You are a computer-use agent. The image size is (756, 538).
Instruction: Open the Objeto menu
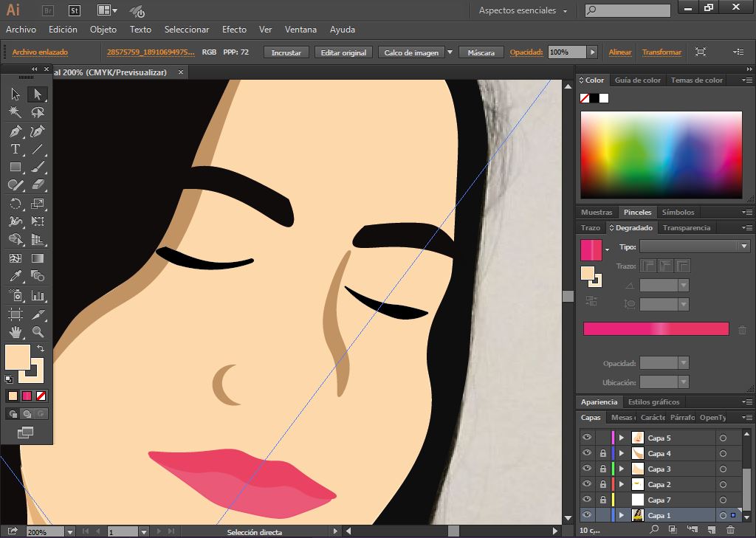pos(103,30)
